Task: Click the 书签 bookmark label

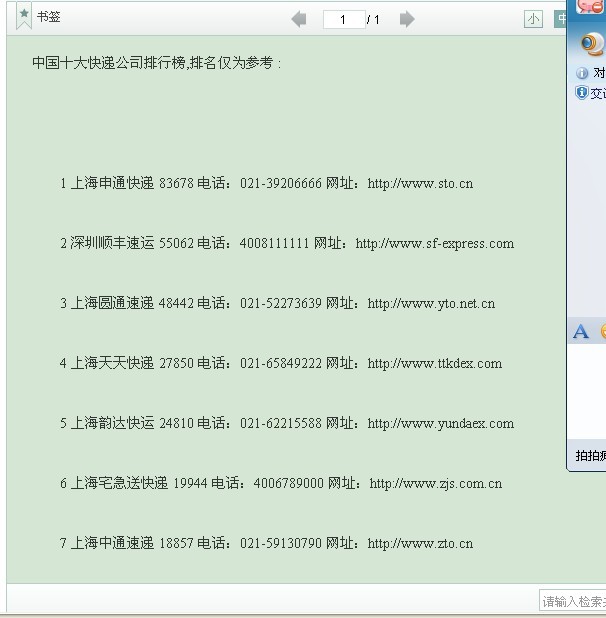Action: tap(49, 18)
